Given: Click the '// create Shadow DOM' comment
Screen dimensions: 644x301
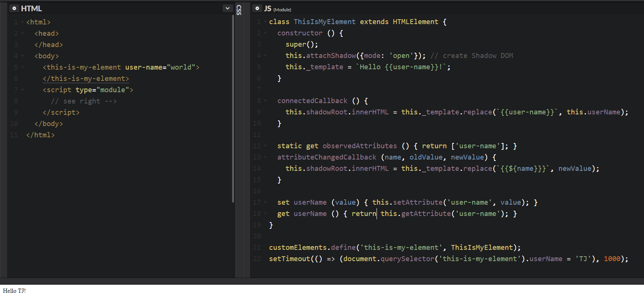Looking at the screenshot, I should (x=472, y=56).
